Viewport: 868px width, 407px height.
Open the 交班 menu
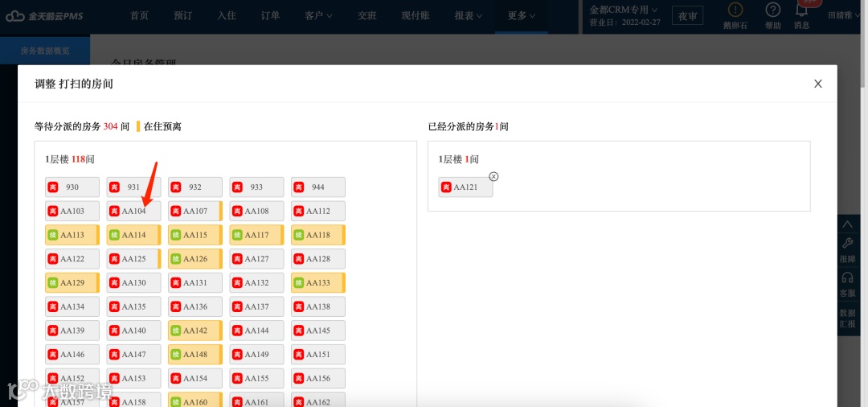(366, 15)
